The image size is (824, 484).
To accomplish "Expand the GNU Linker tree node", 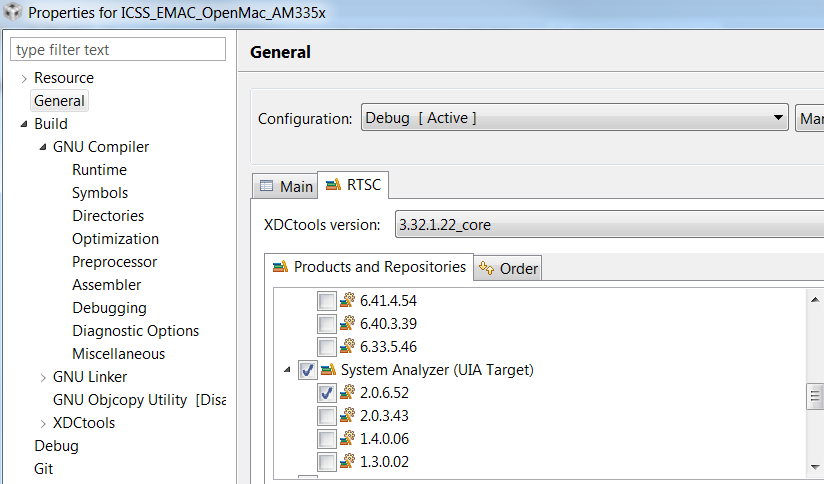I will pyautogui.click(x=43, y=377).
